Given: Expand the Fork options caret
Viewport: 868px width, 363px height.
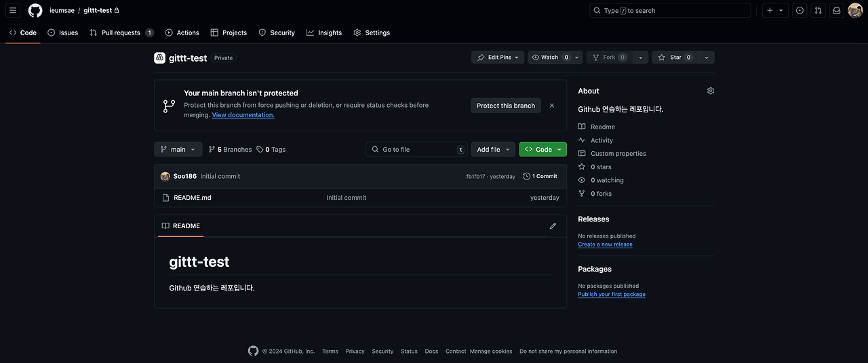Looking at the screenshot, I should (640, 58).
